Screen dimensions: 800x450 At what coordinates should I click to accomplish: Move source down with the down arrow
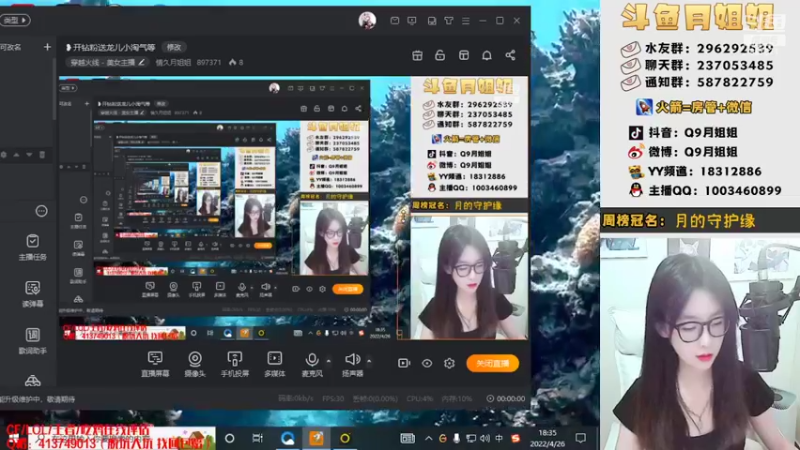click(29, 155)
